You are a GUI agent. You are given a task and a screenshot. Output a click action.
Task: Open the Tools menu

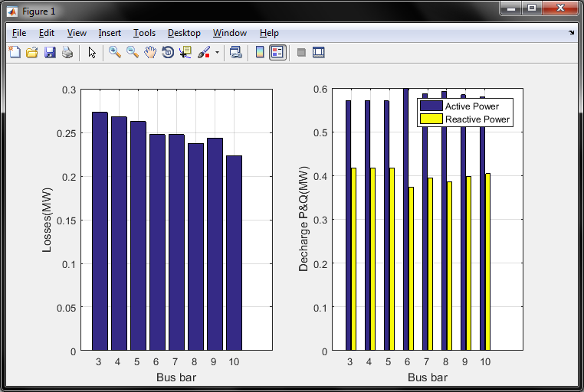coord(144,33)
